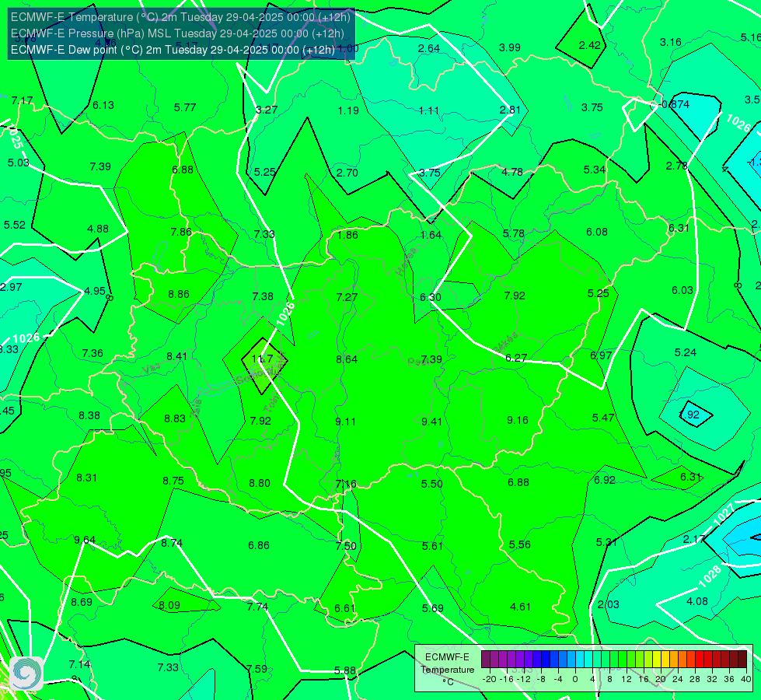Click the 6.86 dew point value
This screenshot has height=700, width=761.
(x=259, y=545)
